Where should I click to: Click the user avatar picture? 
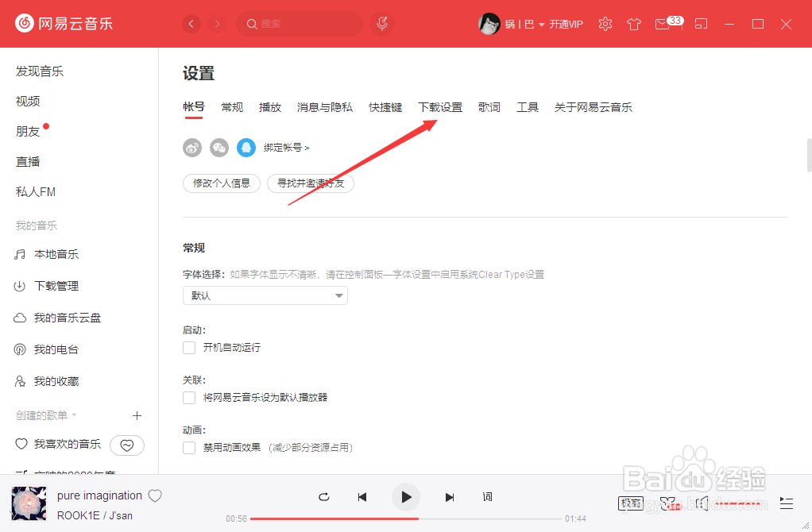pos(489,24)
